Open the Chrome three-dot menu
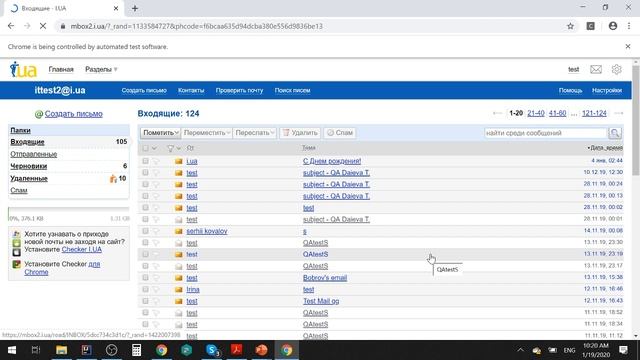Screen dimensions: 640x360 (x=629, y=26)
